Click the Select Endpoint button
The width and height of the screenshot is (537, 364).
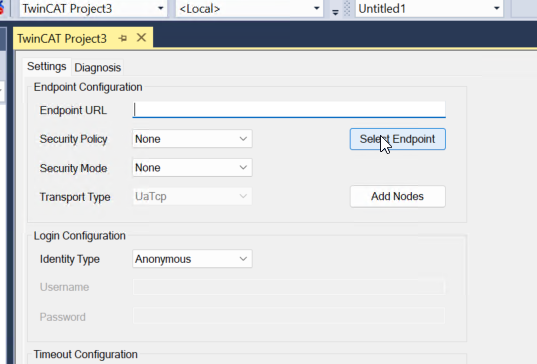pos(398,139)
